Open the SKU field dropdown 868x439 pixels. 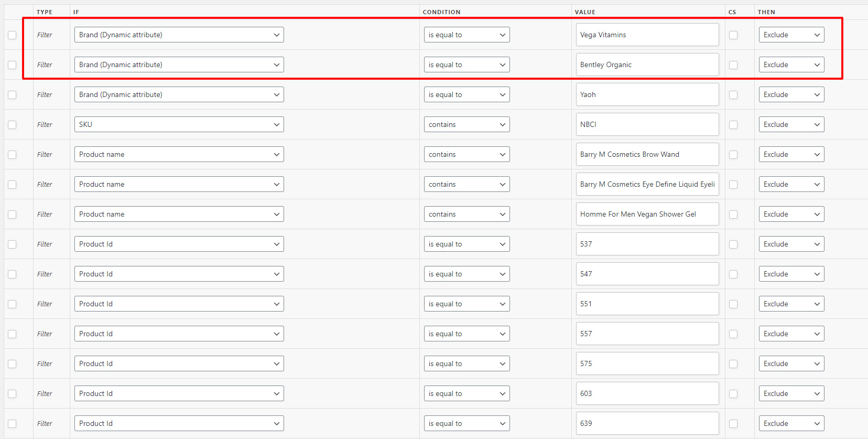coord(179,124)
